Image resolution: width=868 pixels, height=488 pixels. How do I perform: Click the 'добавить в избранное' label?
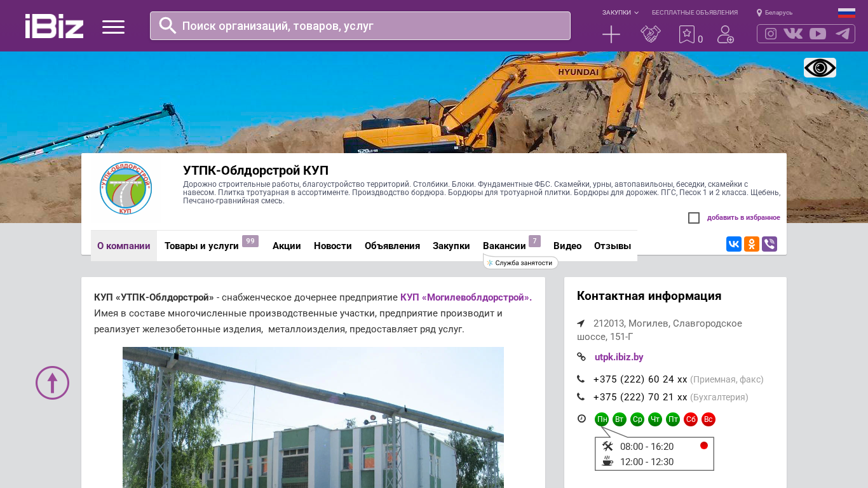click(x=743, y=218)
